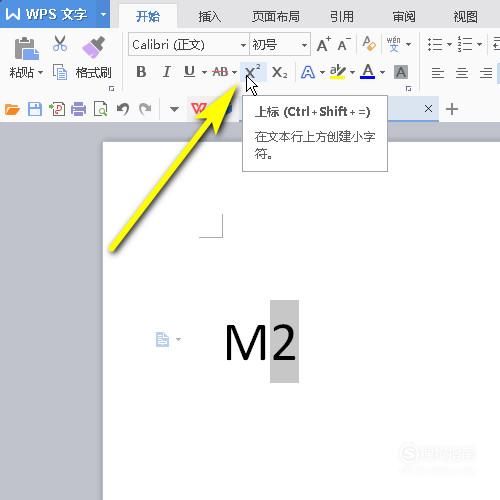500x500 pixels.
Task: Switch to 引用 tab
Action: click(x=342, y=16)
